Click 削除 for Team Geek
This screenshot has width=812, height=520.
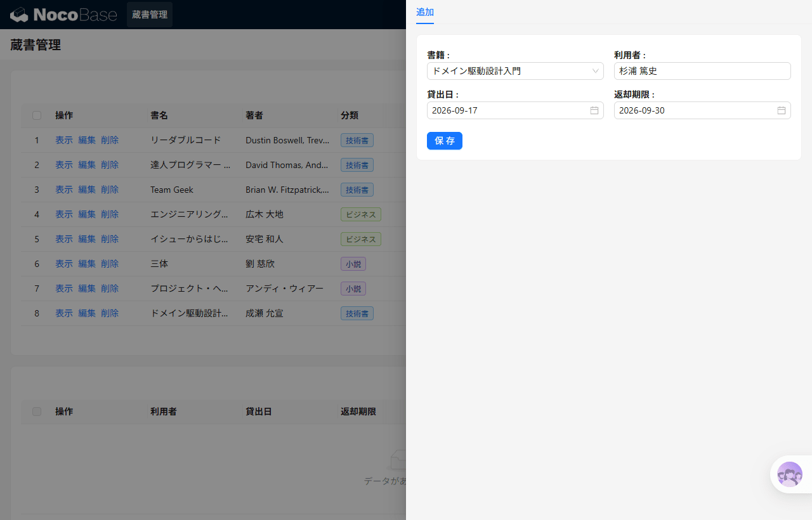tap(110, 190)
